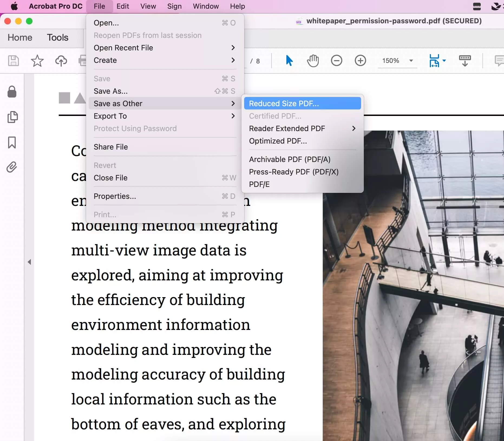This screenshot has height=441, width=504.
Task: Enable continuous scrolling page mode
Action: coord(464,61)
